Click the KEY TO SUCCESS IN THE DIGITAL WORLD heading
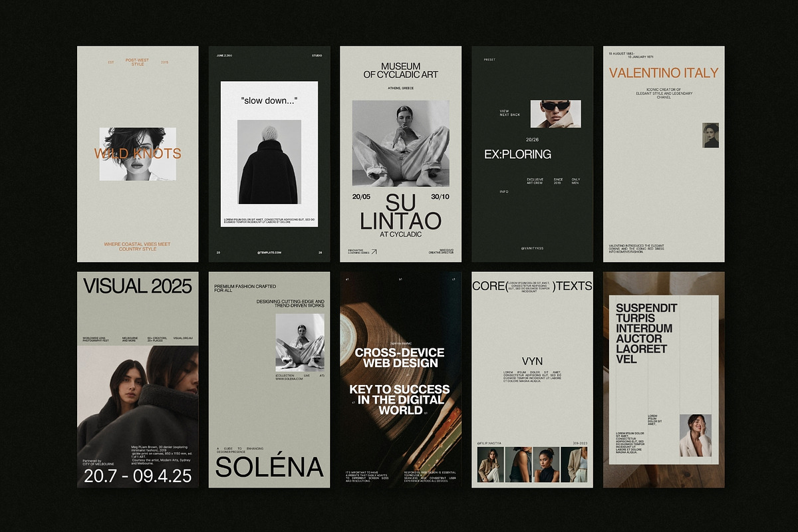Viewport: 798px width, 532px height. pos(400,400)
